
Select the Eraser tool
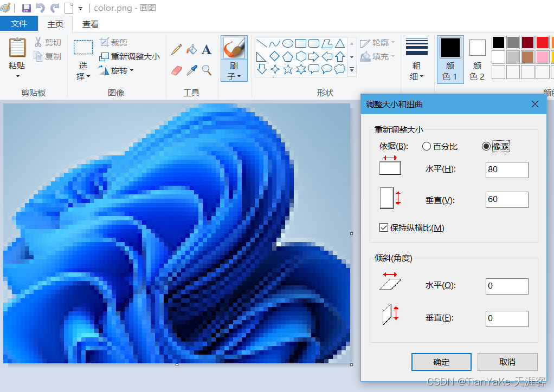177,70
